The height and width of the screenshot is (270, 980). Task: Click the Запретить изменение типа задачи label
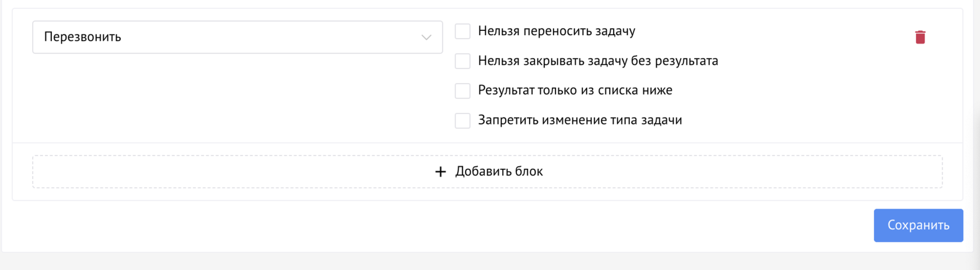pyautogui.click(x=580, y=120)
